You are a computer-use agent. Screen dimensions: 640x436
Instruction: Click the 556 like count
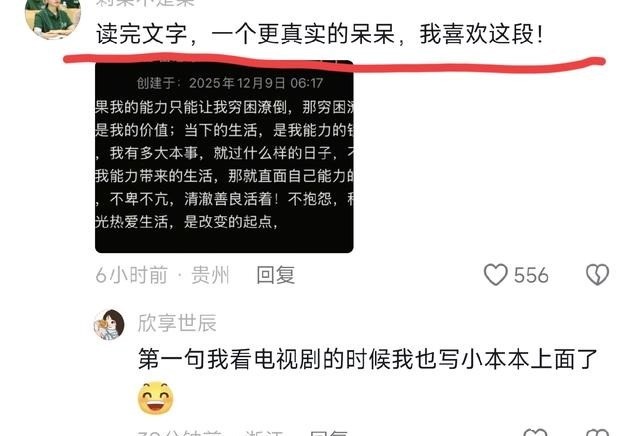531,275
